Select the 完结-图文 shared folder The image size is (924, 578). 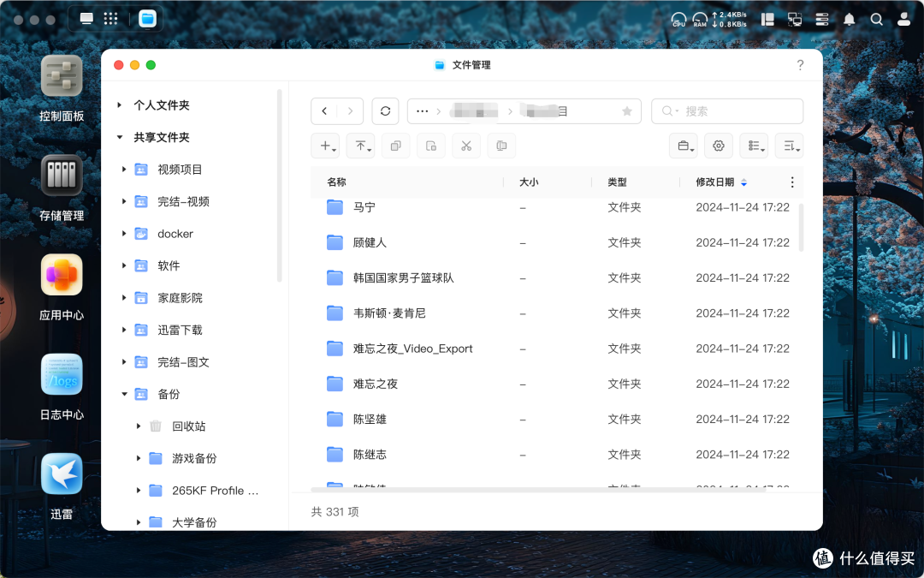(x=183, y=362)
